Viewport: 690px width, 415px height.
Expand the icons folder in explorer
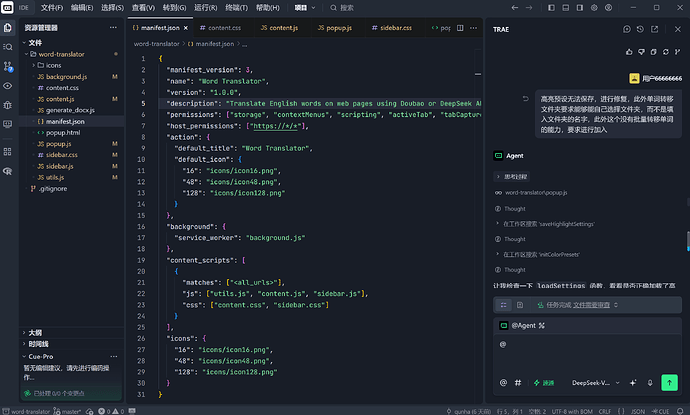tap(49, 66)
